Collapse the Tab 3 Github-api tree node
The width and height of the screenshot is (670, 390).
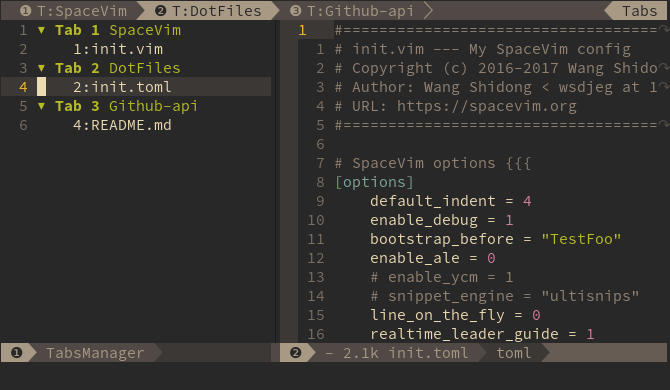click(41, 106)
